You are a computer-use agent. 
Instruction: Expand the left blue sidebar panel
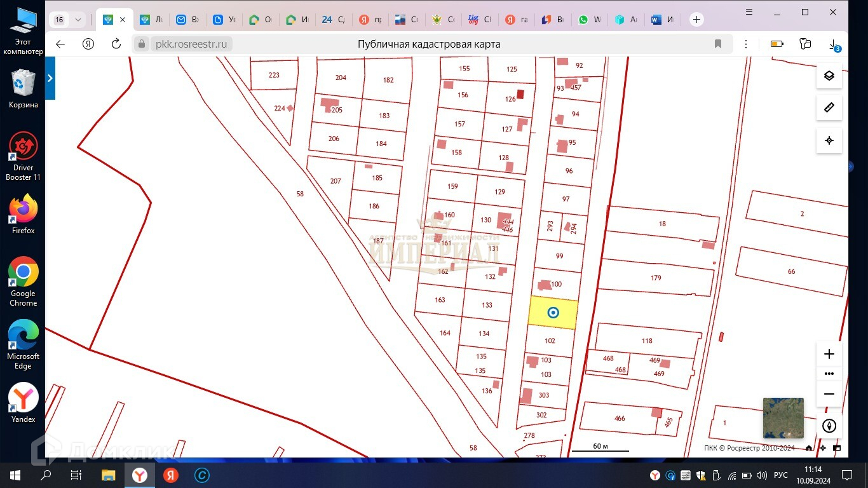coord(50,78)
